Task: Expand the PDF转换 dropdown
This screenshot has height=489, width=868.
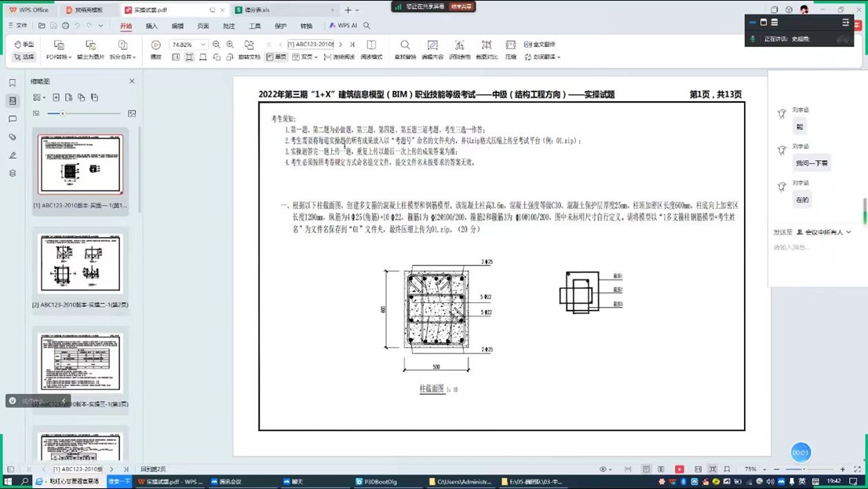Action: [58, 57]
